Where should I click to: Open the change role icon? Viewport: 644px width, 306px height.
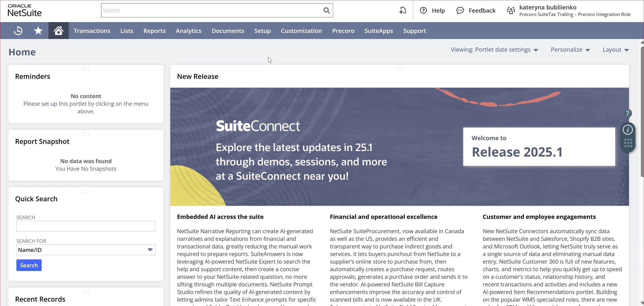tap(511, 10)
